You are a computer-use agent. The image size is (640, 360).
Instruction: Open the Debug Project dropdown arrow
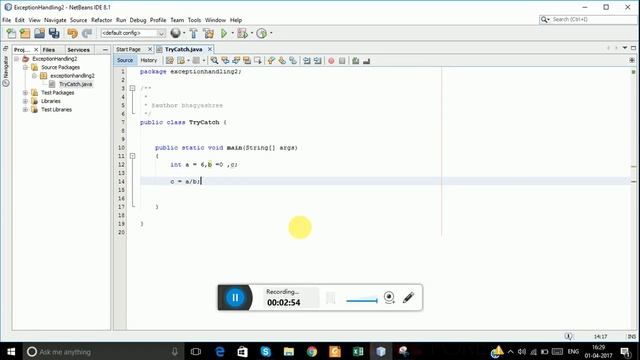tap(252, 33)
